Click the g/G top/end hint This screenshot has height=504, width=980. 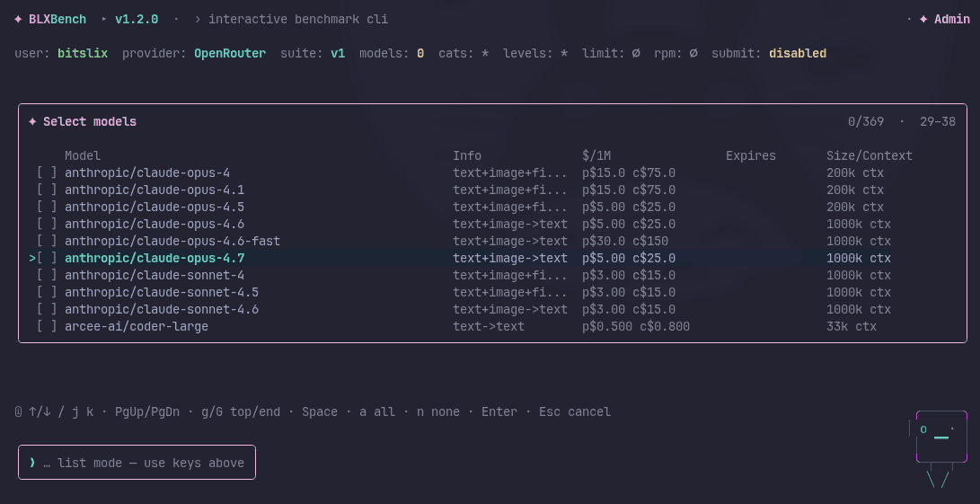coord(241,412)
